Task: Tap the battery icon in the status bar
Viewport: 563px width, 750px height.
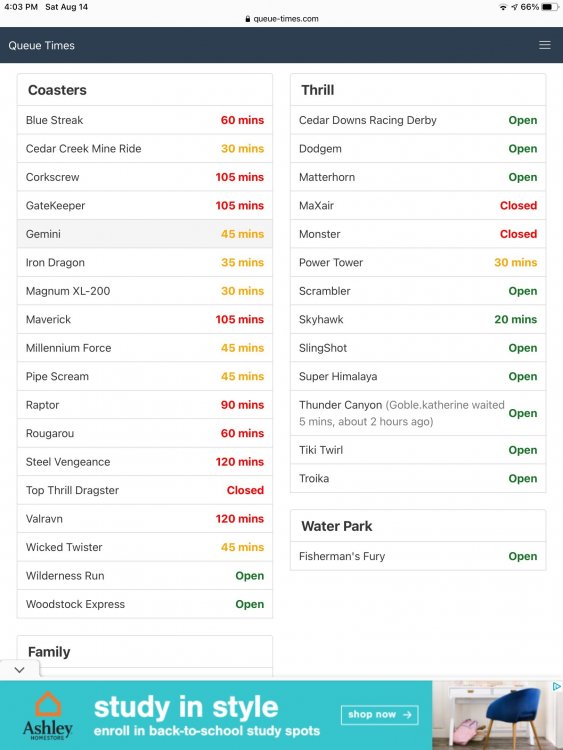Action: 550,7
